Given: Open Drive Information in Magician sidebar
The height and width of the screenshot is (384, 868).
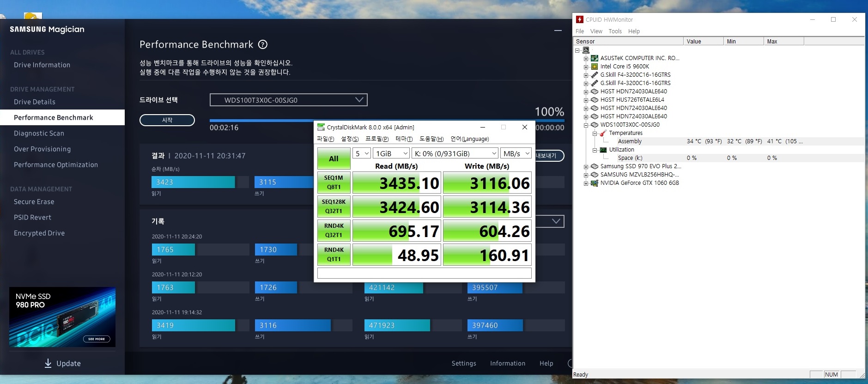Looking at the screenshot, I should tap(42, 65).
